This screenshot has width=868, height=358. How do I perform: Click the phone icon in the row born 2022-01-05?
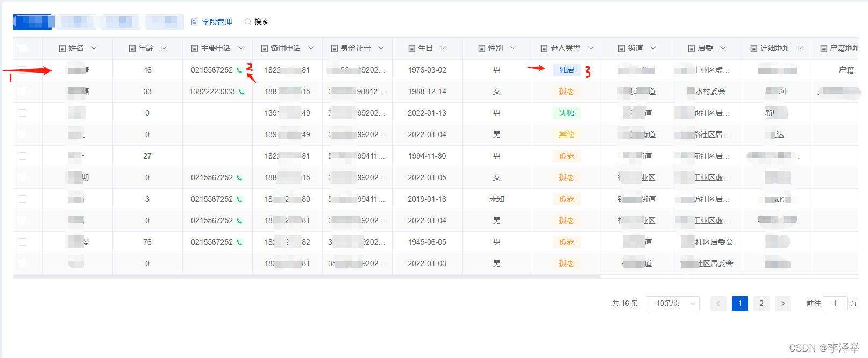pyautogui.click(x=239, y=178)
